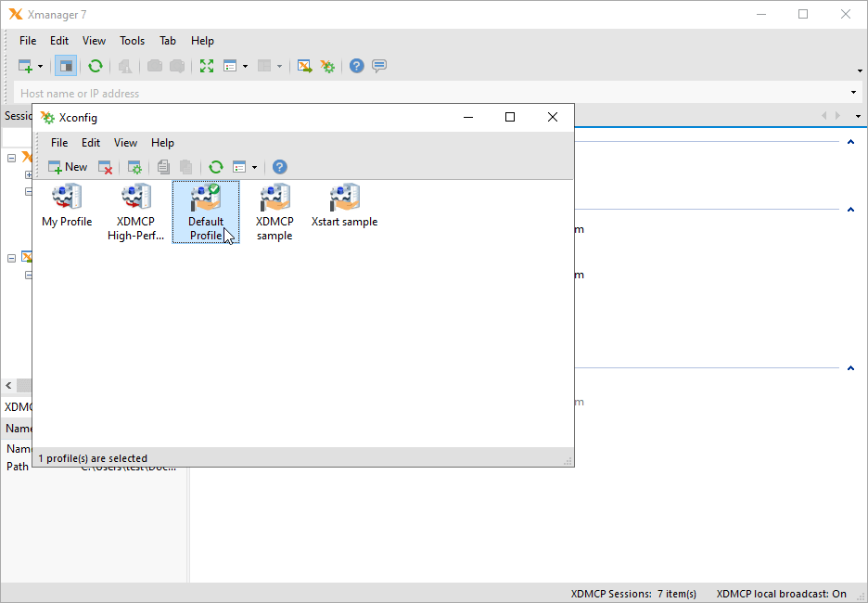
Task: Open the view mode dropdown arrow in Xmanager
Action: [x=245, y=67]
